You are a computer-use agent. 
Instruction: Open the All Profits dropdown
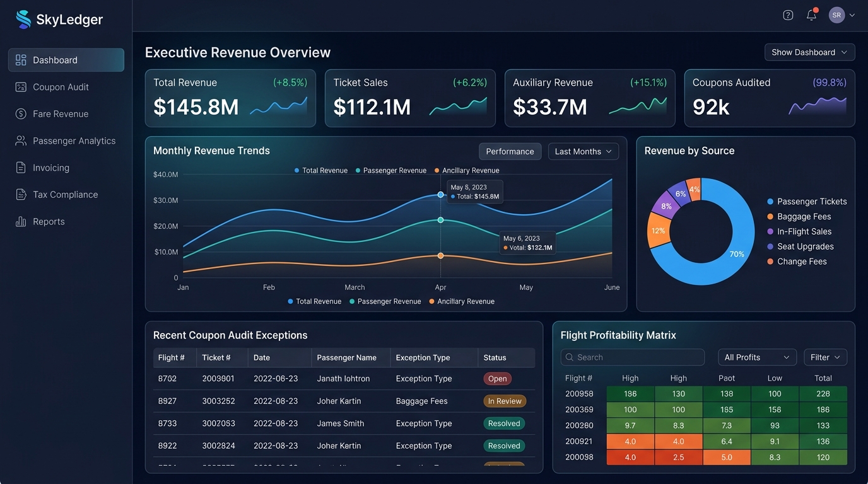pos(757,357)
